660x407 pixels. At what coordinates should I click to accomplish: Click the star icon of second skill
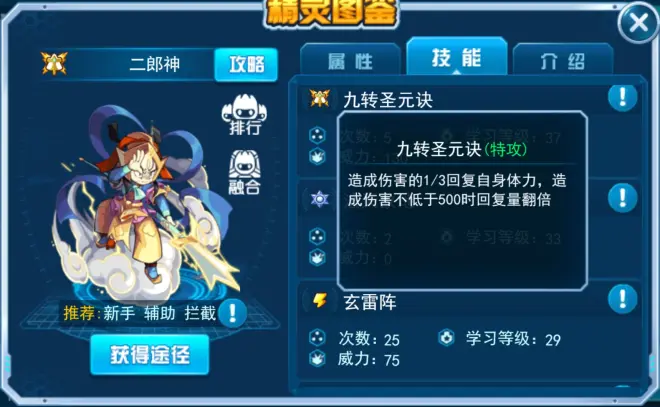[319, 199]
